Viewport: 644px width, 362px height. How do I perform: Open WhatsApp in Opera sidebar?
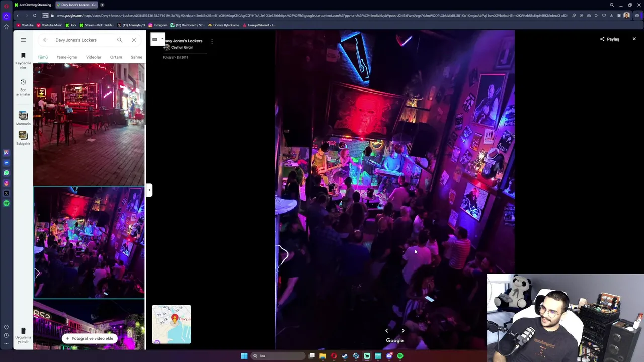pyautogui.click(x=6, y=173)
